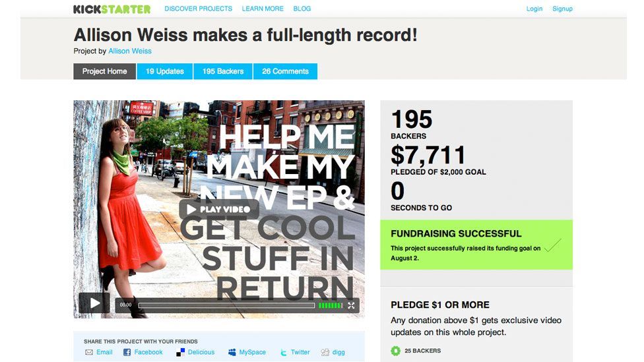
Task: Click the Play Video overlay button
Action: (219, 209)
